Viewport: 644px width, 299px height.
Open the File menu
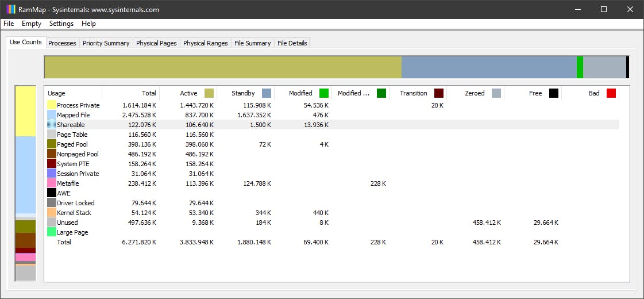[x=9, y=24]
